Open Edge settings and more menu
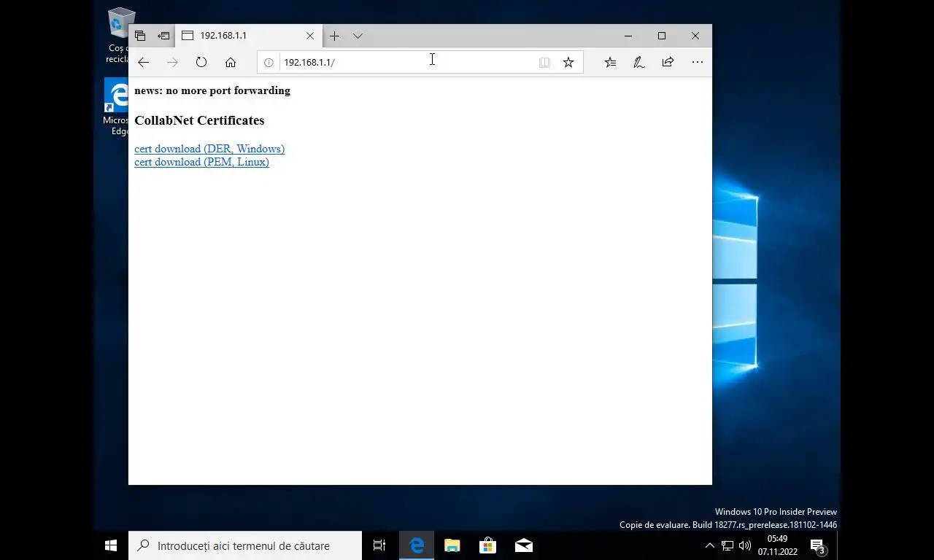The height and width of the screenshot is (560, 934). 698,63
